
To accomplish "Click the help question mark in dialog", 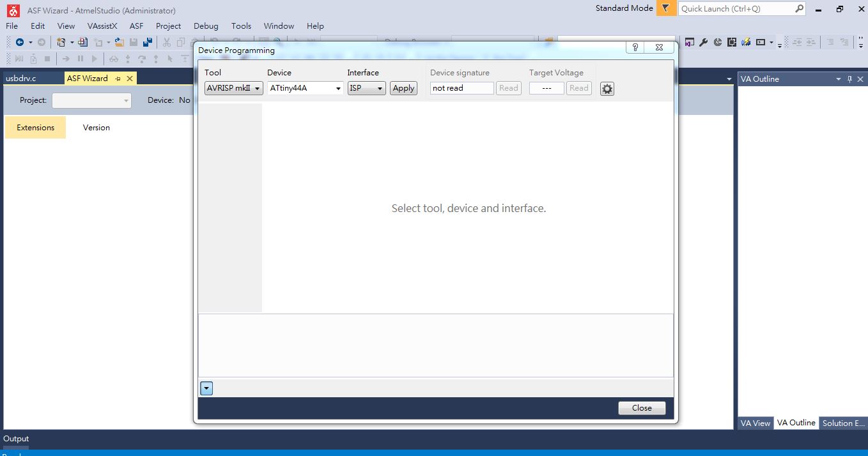I will pyautogui.click(x=635, y=47).
